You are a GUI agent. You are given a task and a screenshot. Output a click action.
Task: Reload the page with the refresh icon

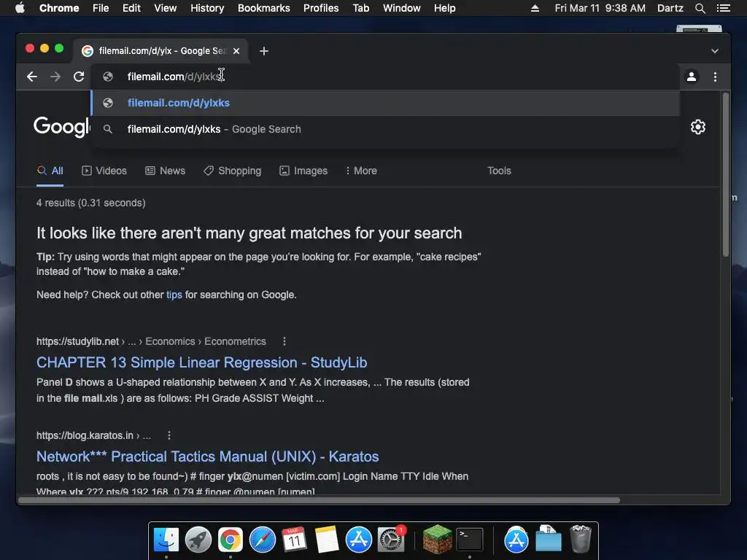(x=79, y=77)
